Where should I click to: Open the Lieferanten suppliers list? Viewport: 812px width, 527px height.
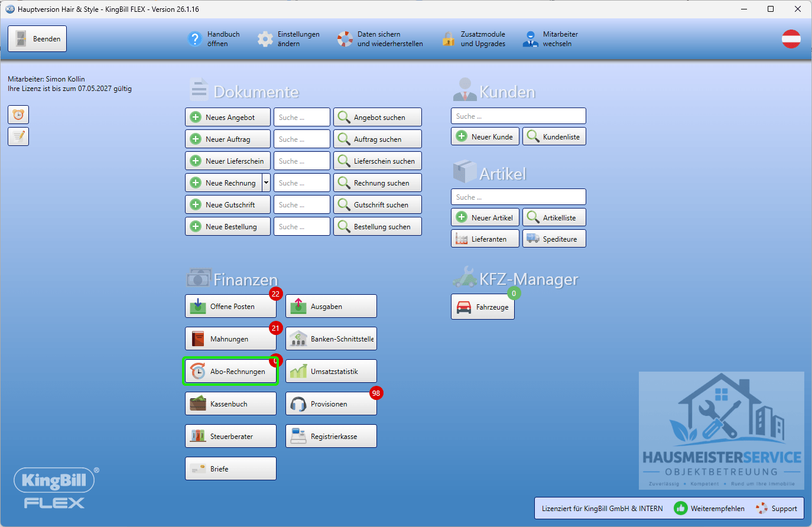point(485,239)
